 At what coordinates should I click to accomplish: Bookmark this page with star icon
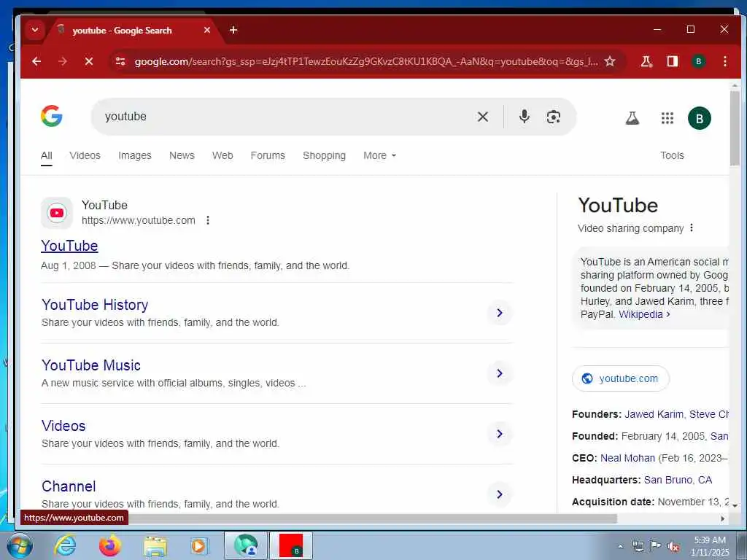[x=610, y=61]
